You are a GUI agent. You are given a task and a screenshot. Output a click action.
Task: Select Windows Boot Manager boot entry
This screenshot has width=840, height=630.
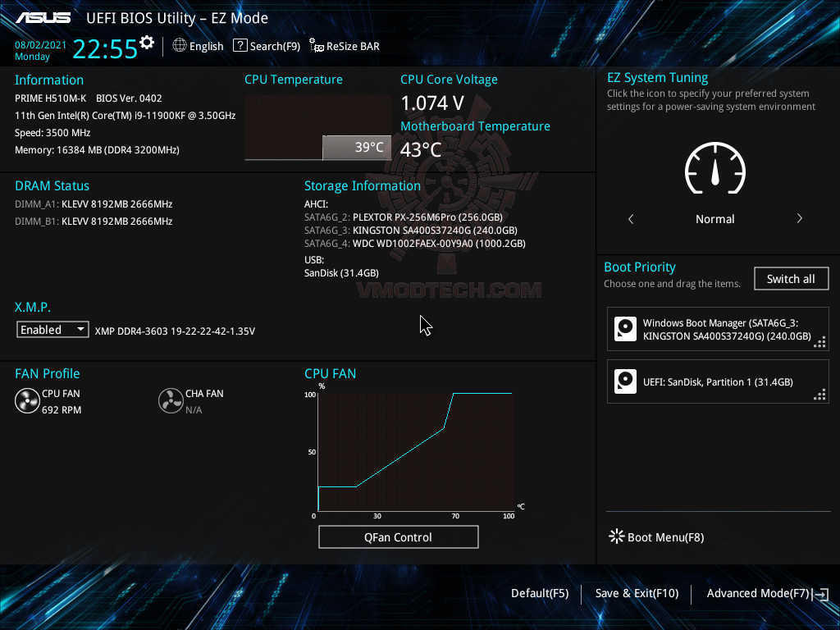point(717,329)
